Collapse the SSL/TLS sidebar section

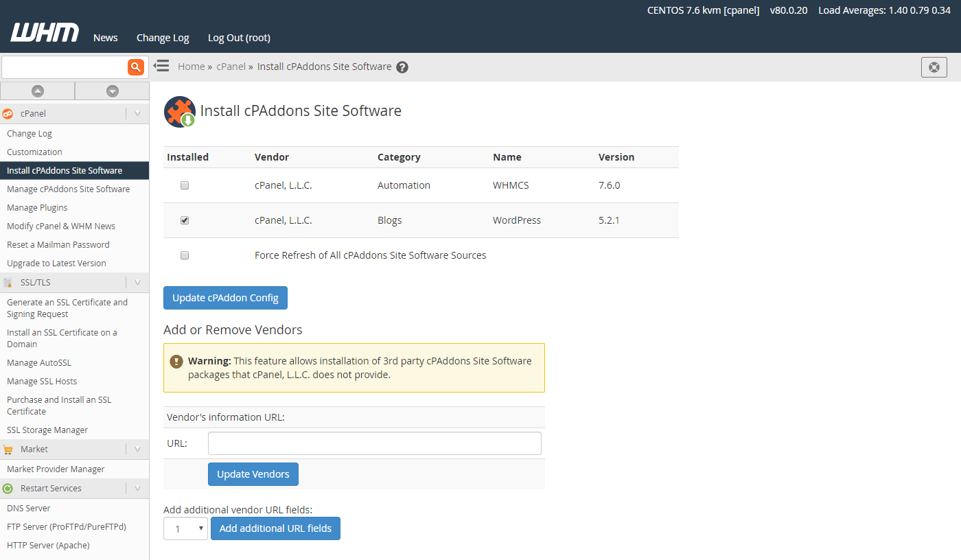click(x=137, y=282)
